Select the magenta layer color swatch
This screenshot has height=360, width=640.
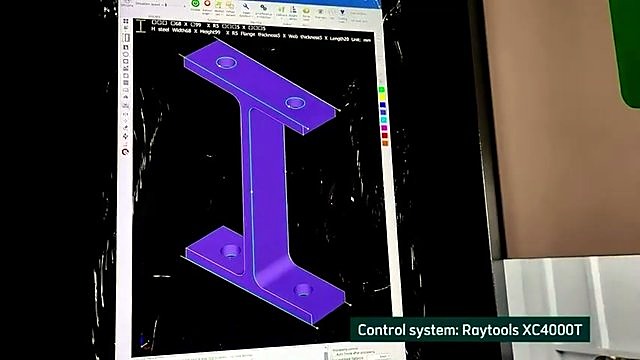(384, 128)
